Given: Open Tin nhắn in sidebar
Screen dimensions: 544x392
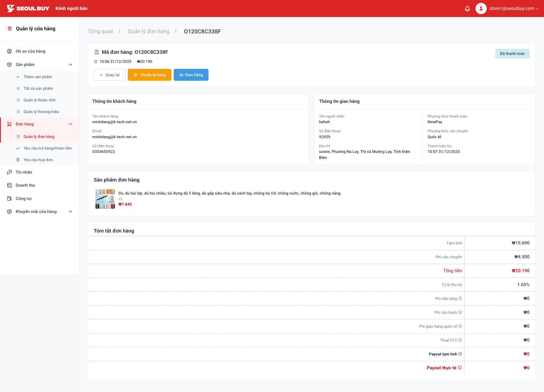Looking at the screenshot, I should coord(24,172).
